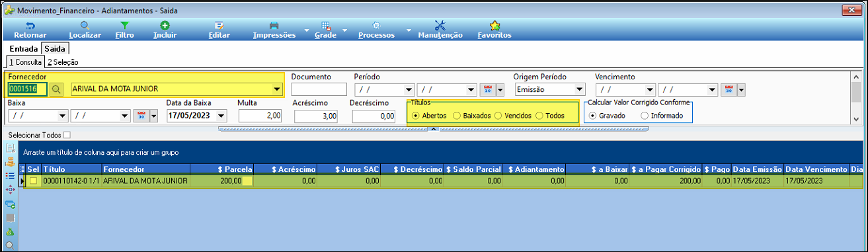Open the first Período date dropdown
Viewport: 868px width, 252px height.
409,90
